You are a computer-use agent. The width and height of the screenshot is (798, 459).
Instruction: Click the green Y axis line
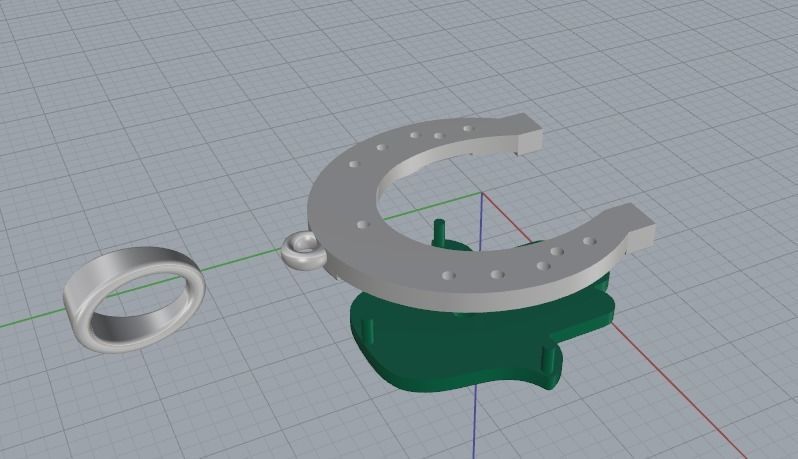(244, 258)
